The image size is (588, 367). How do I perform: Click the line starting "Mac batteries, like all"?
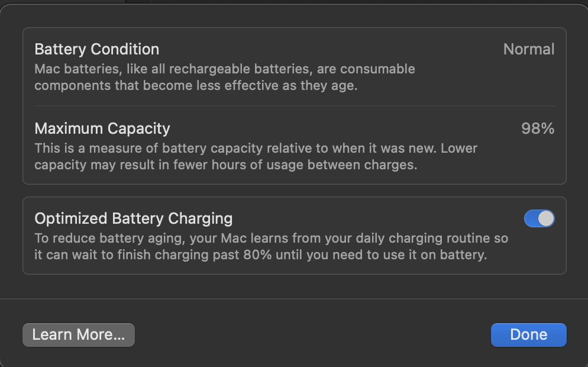click(x=225, y=69)
